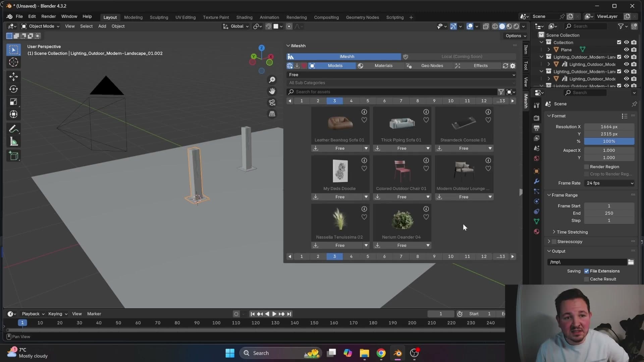Open iMeshh settings gear icon
The width and height of the screenshot is (644, 362).
[513, 66]
